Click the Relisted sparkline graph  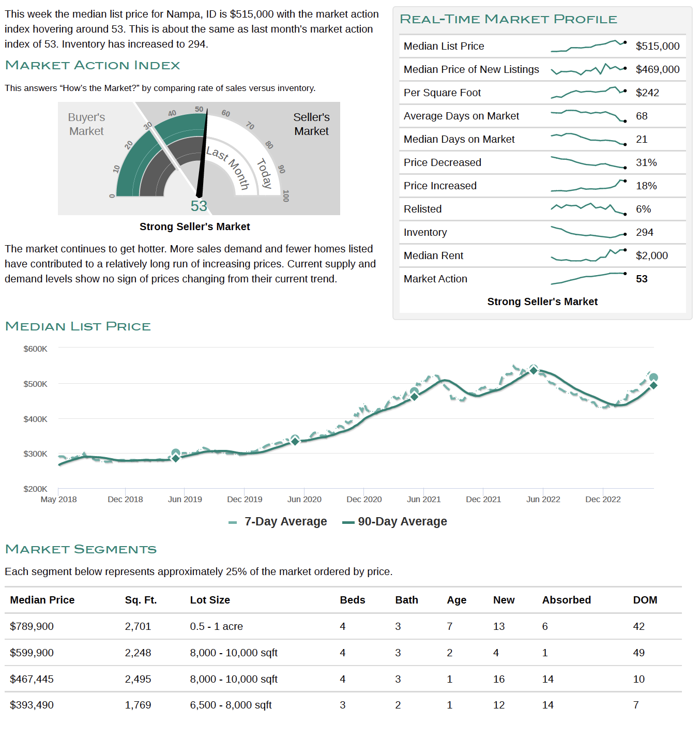[589, 208]
